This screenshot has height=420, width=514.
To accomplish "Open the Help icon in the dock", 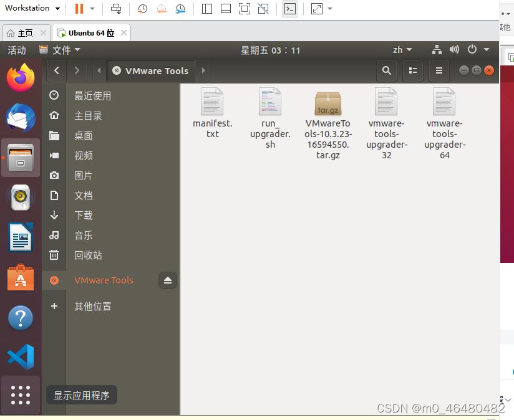I will [21, 318].
